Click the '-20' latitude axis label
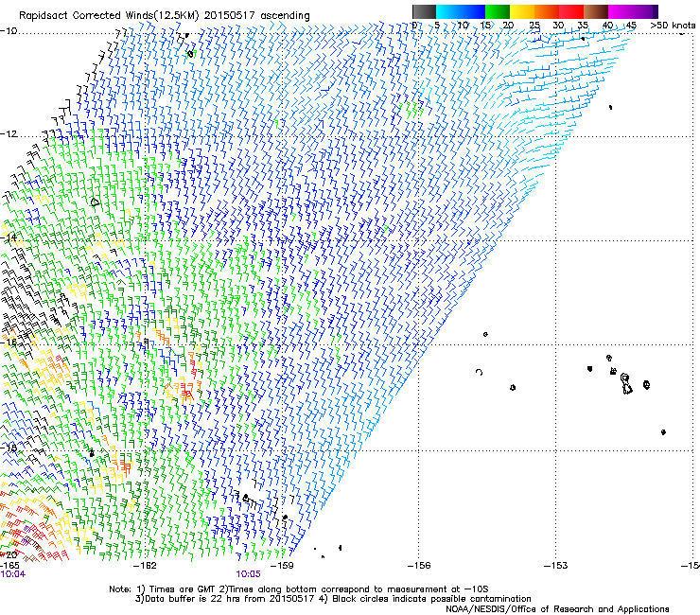Screen dimensions: 700x615 coord(9,554)
